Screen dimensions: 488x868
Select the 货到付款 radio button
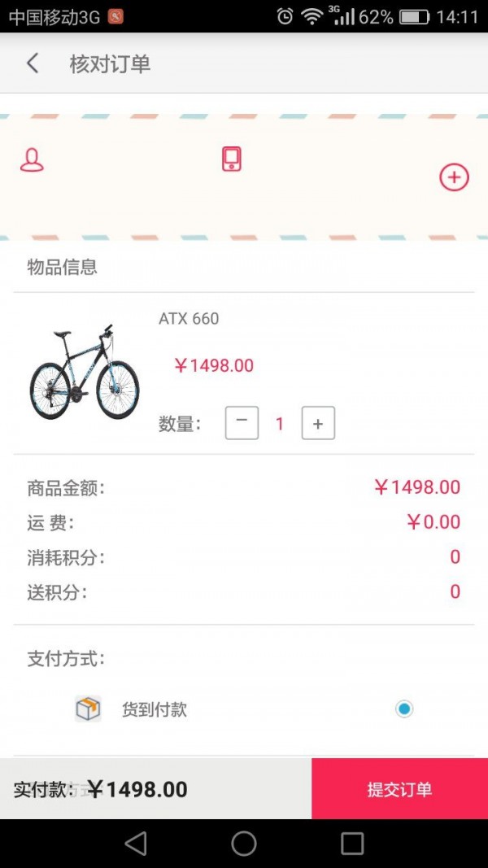pos(404,709)
